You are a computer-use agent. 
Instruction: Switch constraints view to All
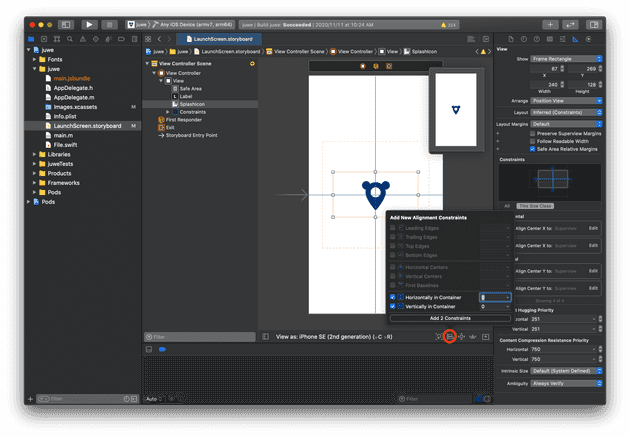(x=507, y=206)
